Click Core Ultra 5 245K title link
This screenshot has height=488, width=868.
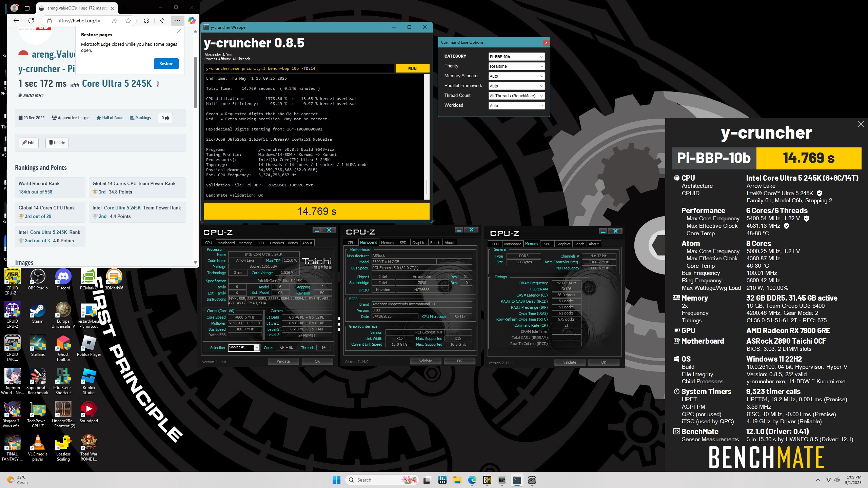pos(117,83)
